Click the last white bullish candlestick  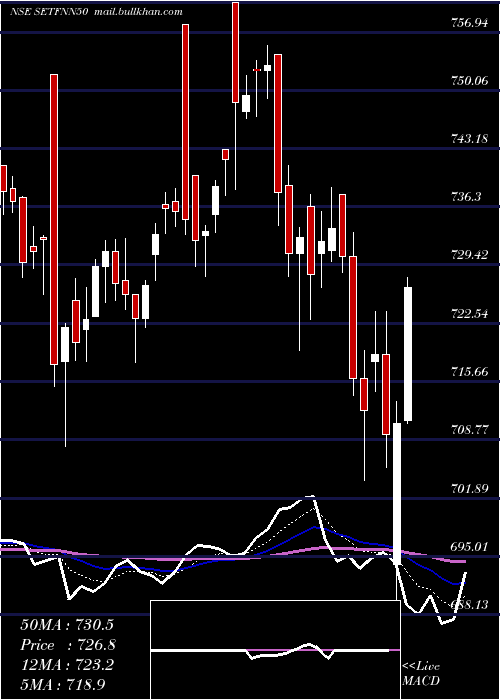coord(408,354)
